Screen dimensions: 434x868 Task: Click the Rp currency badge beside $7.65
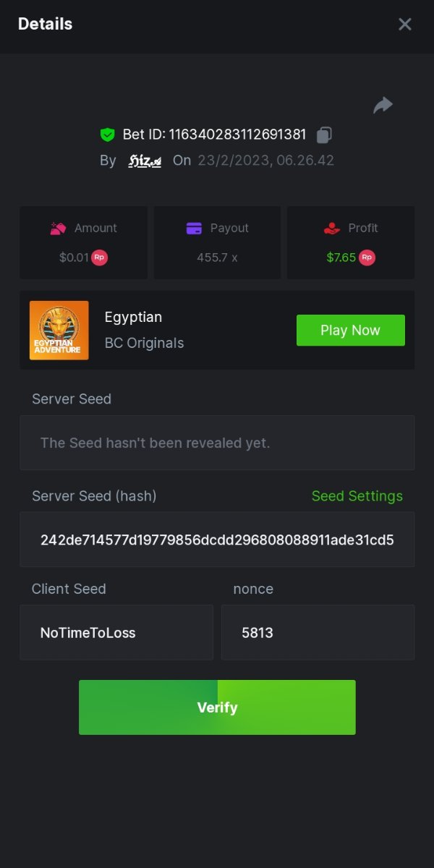[367, 258]
